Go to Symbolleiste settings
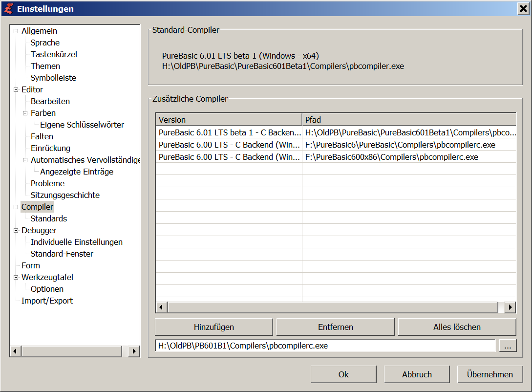532x392 pixels. coord(53,78)
